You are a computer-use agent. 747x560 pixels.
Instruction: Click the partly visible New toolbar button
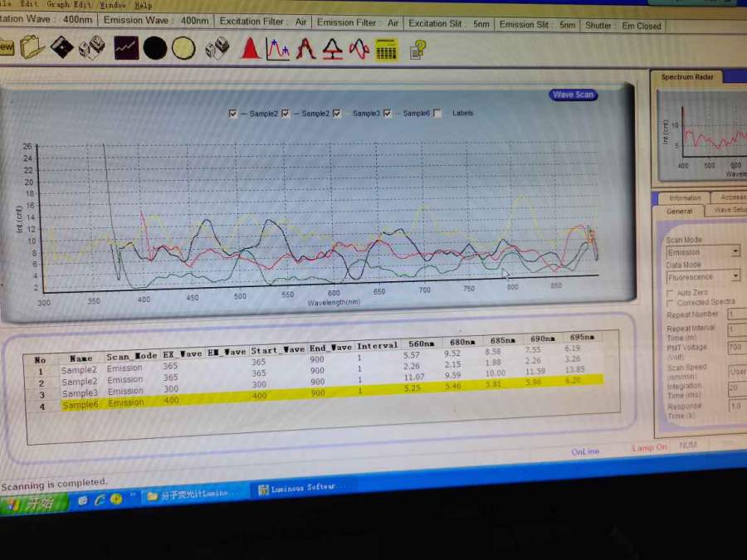7,46
